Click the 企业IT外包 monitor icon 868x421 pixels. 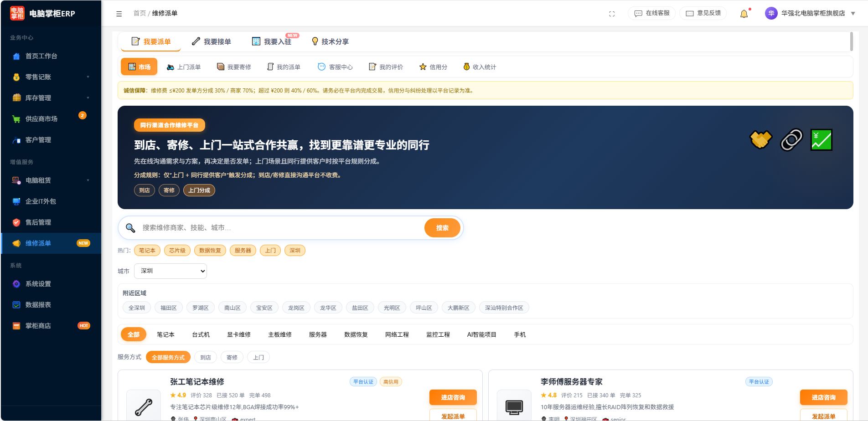[x=16, y=201]
